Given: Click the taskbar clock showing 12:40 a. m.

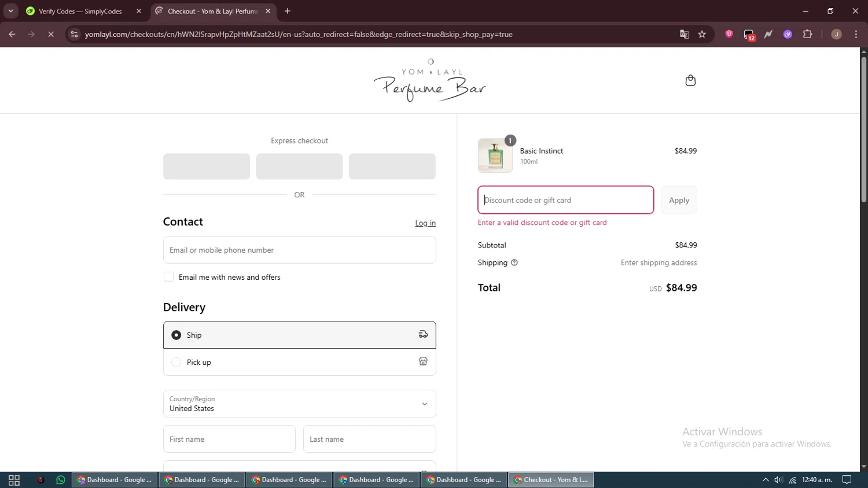Looking at the screenshot, I should click(x=817, y=480).
